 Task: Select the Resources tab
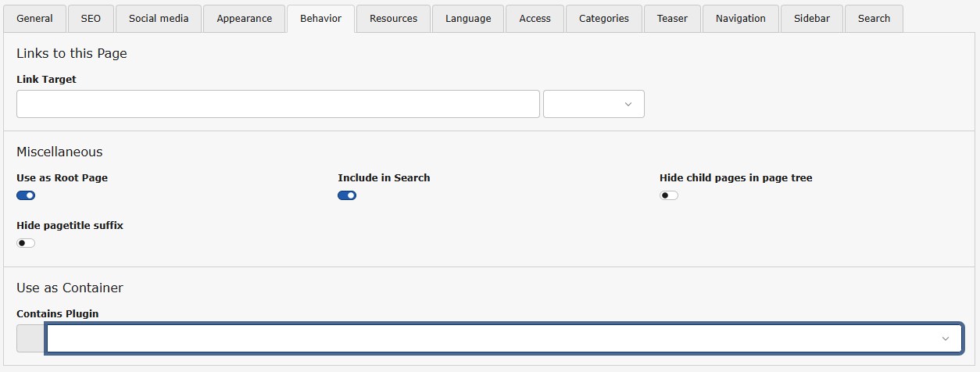393,19
